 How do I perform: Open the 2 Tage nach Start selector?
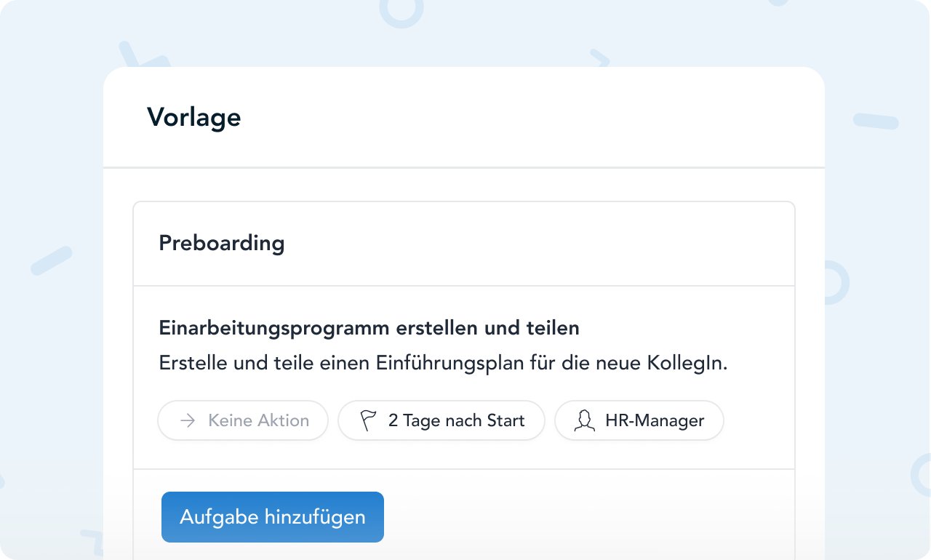(x=441, y=420)
